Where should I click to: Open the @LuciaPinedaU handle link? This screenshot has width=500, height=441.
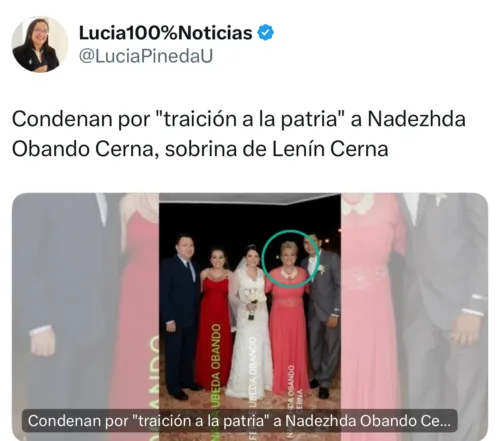point(146,56)
